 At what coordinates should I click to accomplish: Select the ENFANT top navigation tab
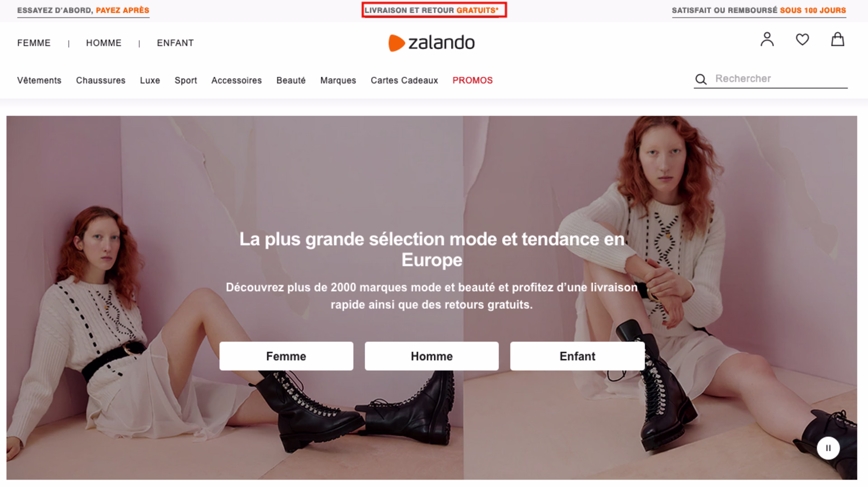click(x=175, y=43)
